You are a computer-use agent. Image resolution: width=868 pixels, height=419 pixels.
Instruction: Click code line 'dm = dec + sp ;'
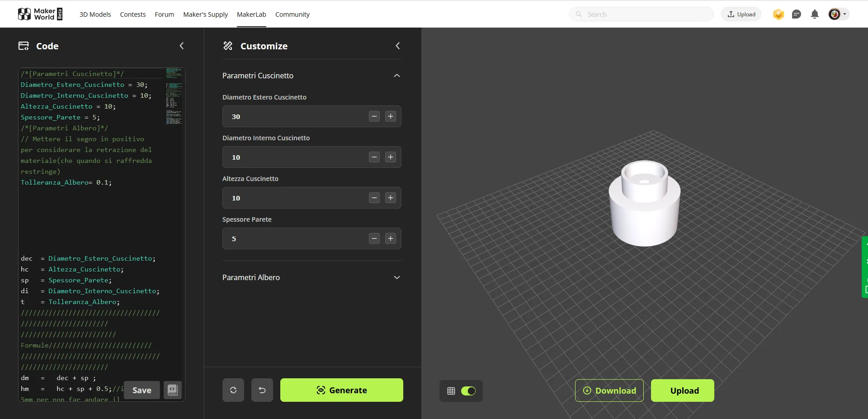pos(58,378)
